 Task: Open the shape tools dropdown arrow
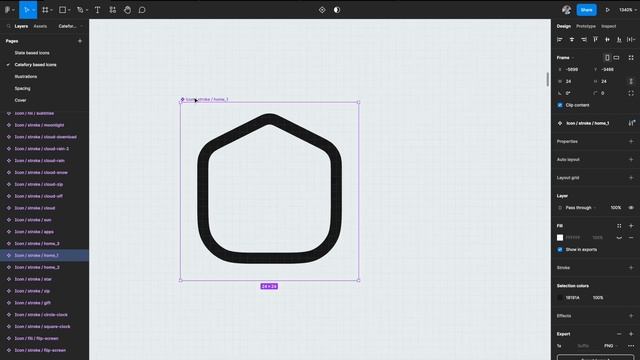pyautogui.click(x=69, y=10)
